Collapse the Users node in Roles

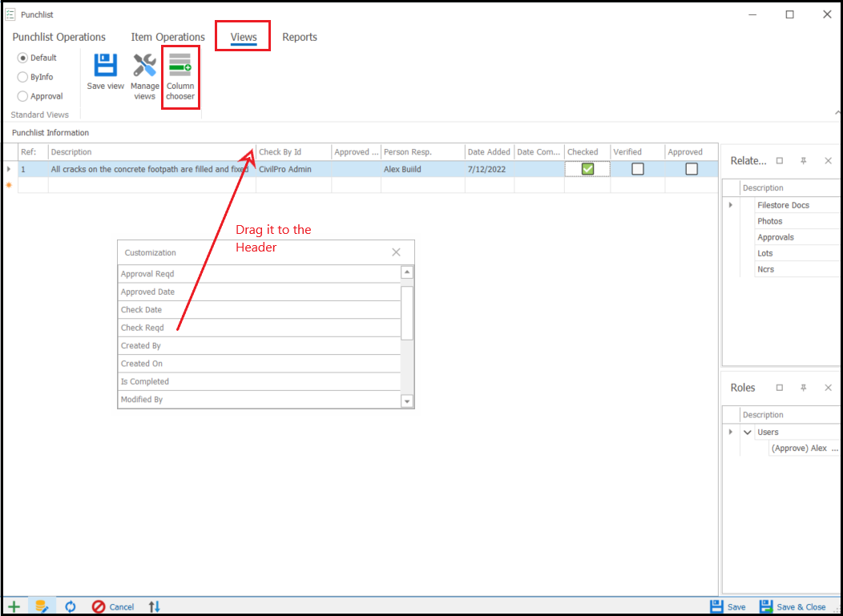[x=748, y=432]
